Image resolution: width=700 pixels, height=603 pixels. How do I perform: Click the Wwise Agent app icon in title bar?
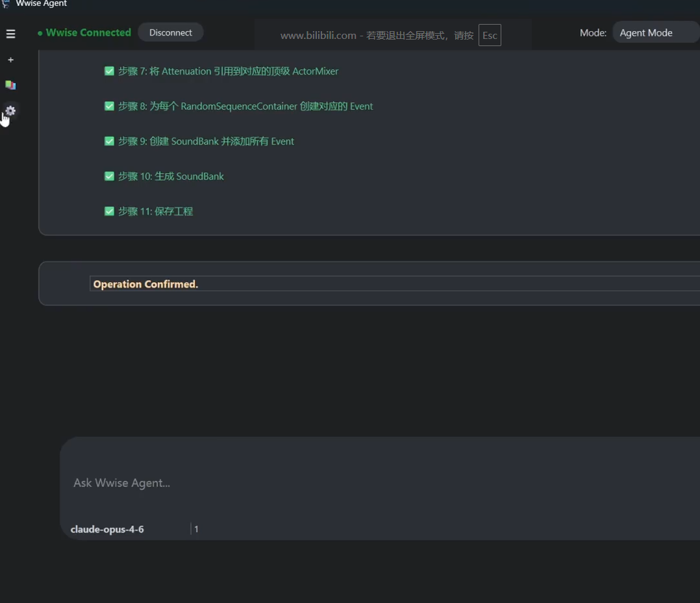pyautogui.click(x=6, y=4)
